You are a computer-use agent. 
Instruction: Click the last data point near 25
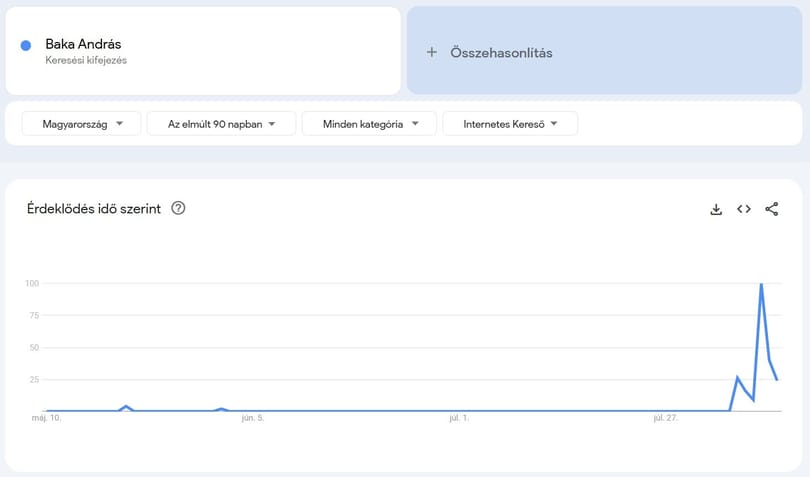coord(777,380)
